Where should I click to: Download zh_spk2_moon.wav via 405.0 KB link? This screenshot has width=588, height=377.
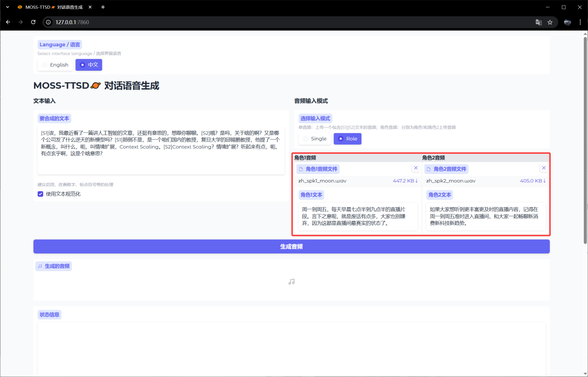pos(533,181)
